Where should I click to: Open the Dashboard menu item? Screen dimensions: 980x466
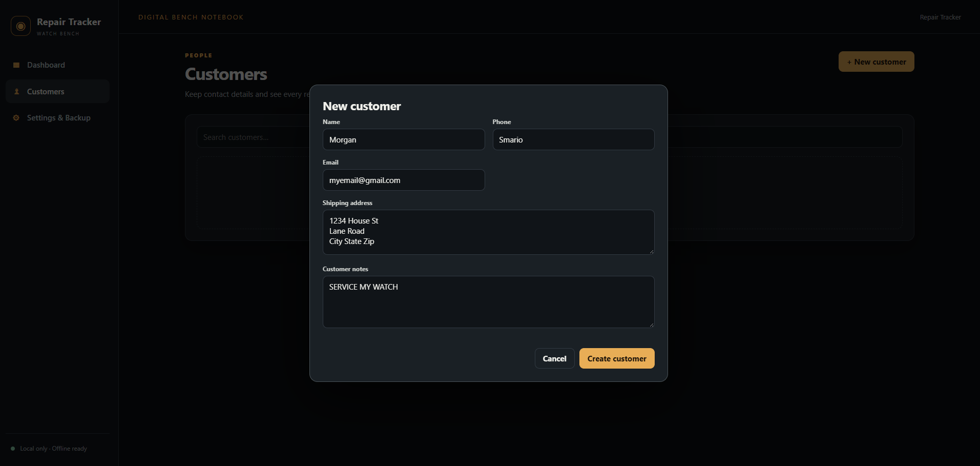click(57, 65)
